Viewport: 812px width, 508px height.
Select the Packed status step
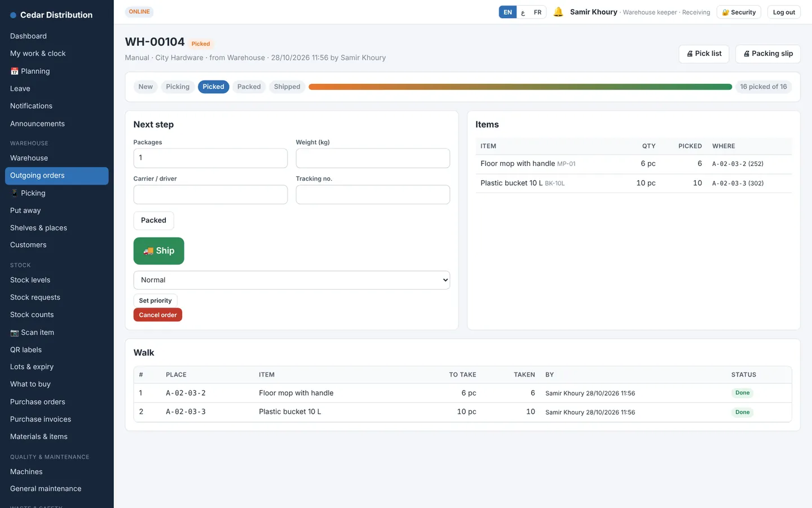249,87
